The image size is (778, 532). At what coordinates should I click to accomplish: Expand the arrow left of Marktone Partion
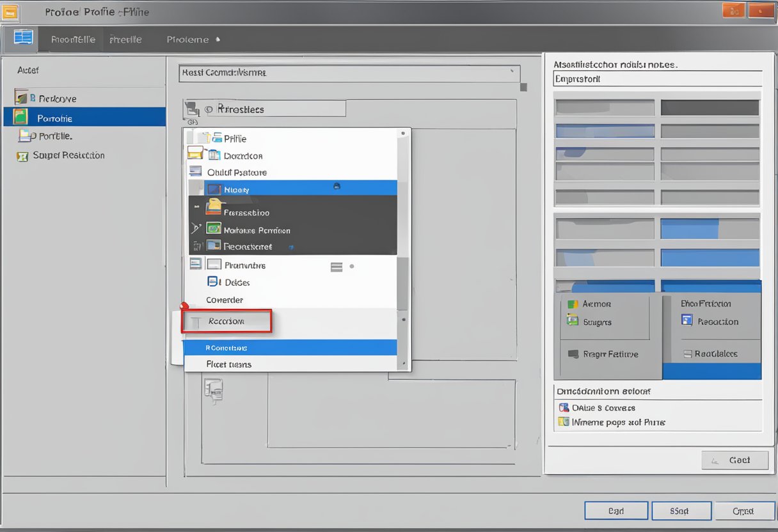196,228
